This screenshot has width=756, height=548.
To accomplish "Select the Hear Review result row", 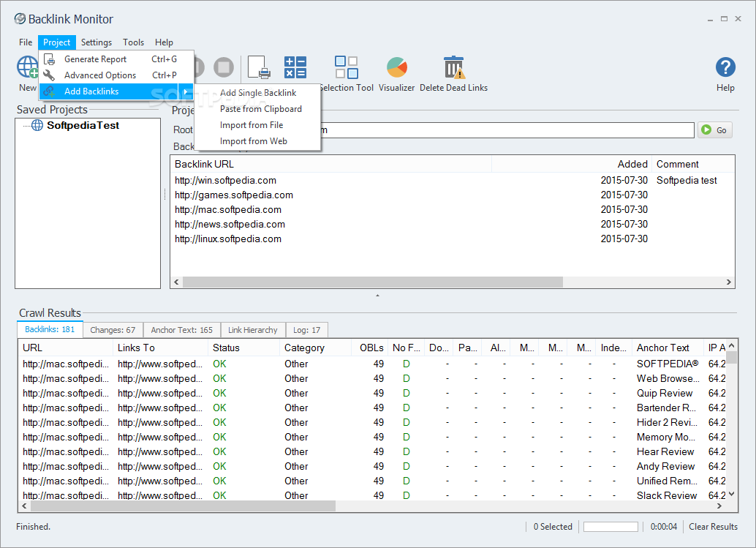I will pyautogui.click(x=373, y=451).
